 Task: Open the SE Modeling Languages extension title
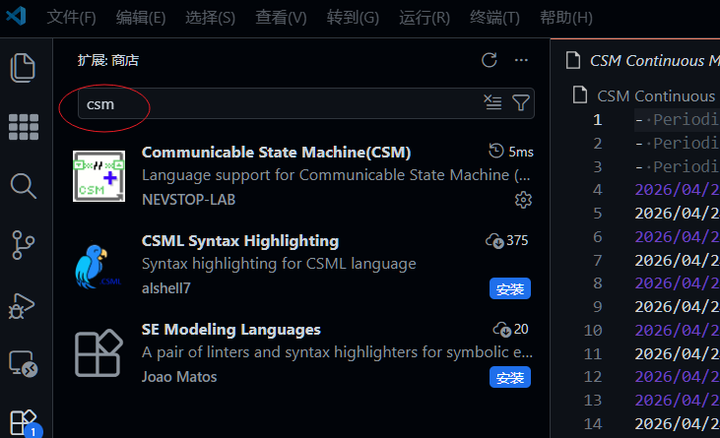pos(231,329)
